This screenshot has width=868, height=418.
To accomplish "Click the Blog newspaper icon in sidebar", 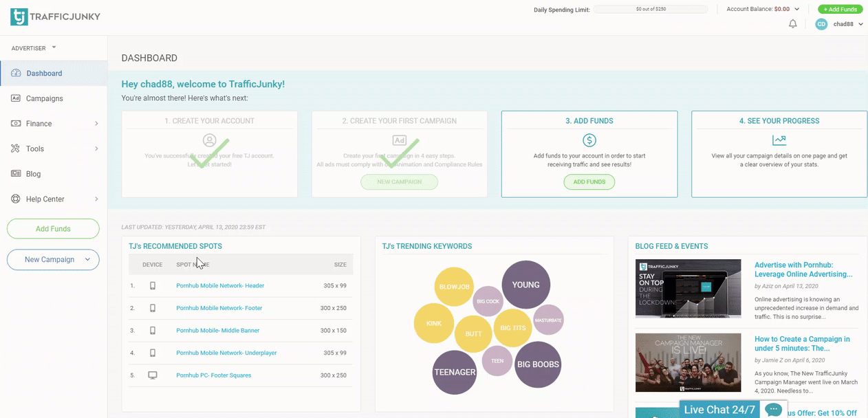I will (x=16, y=174).
